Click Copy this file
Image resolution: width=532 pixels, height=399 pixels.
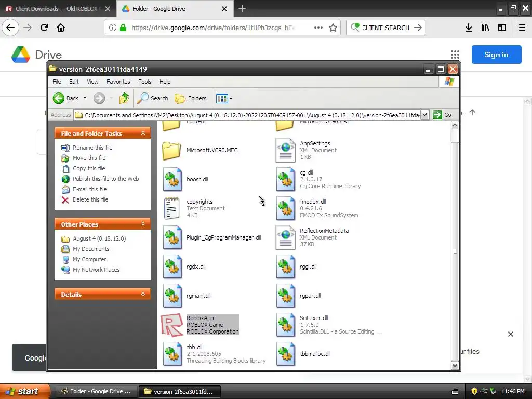coord(88,169)
